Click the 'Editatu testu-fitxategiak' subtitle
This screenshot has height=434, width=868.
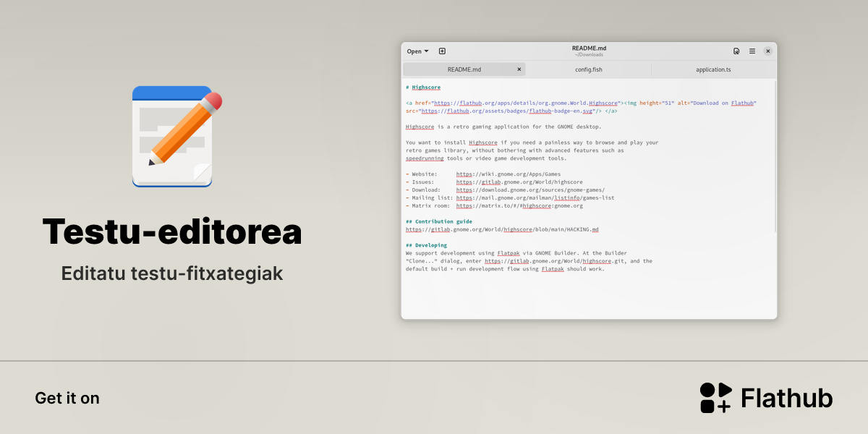[172, 274]
